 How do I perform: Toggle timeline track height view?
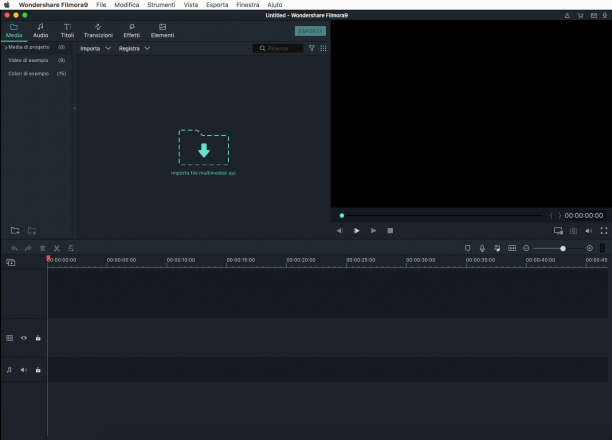[x=602, y=248]
